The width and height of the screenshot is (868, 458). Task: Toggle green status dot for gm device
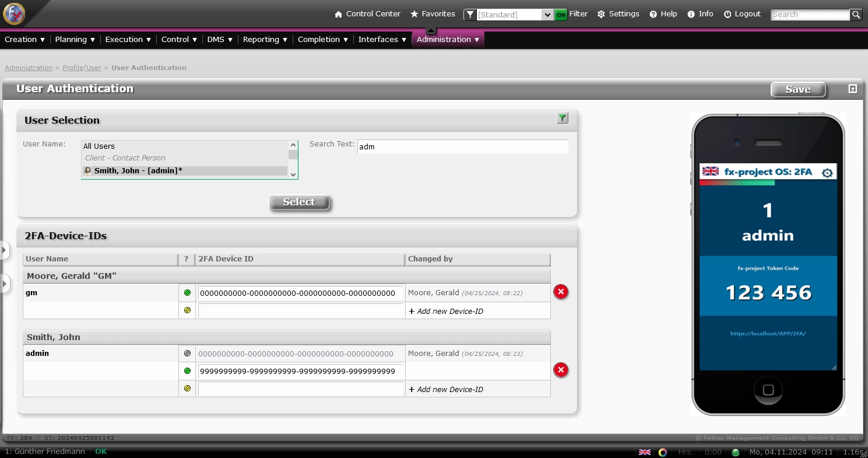click(x=187, y=293)
